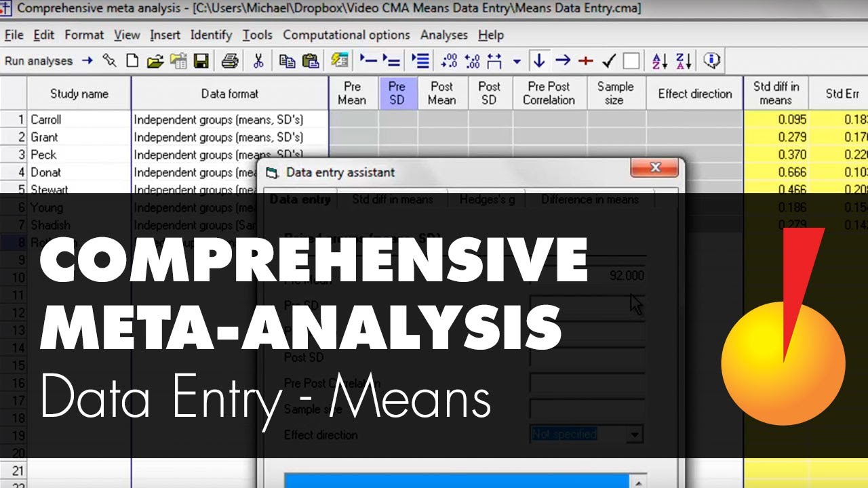
Task: Click Carroll's "Independent groups (means, SD's)" cell
Action: point(230,120)
